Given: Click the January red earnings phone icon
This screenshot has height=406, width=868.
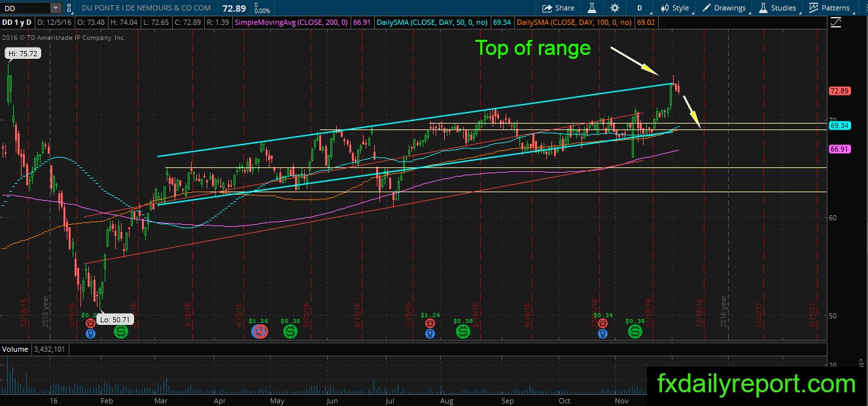Looking at the screenshot, I should coord(90,323).
